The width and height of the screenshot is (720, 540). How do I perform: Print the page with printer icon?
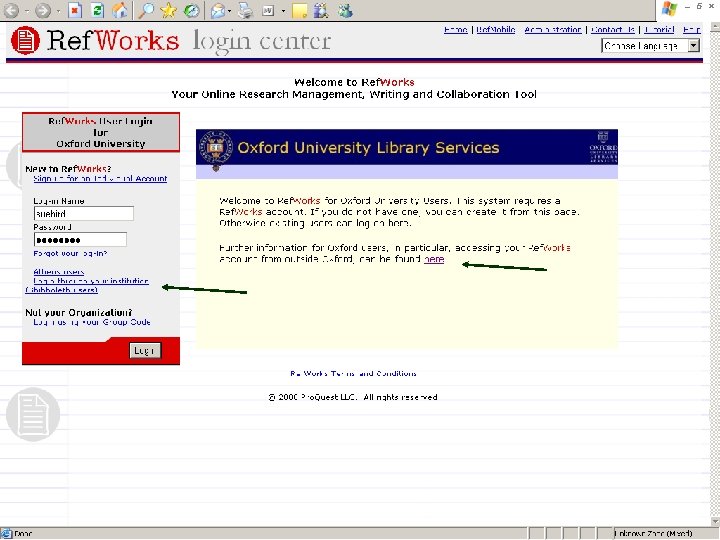[x=246, y=10]
